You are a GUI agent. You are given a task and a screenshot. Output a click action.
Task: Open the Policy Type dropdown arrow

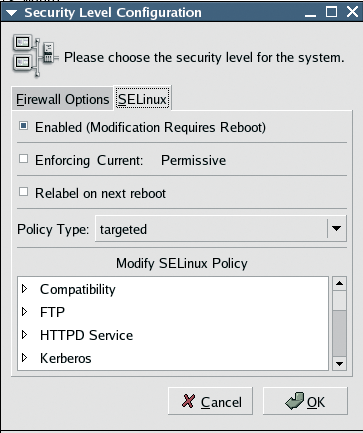pyautogui.click(x=337, y=229)
